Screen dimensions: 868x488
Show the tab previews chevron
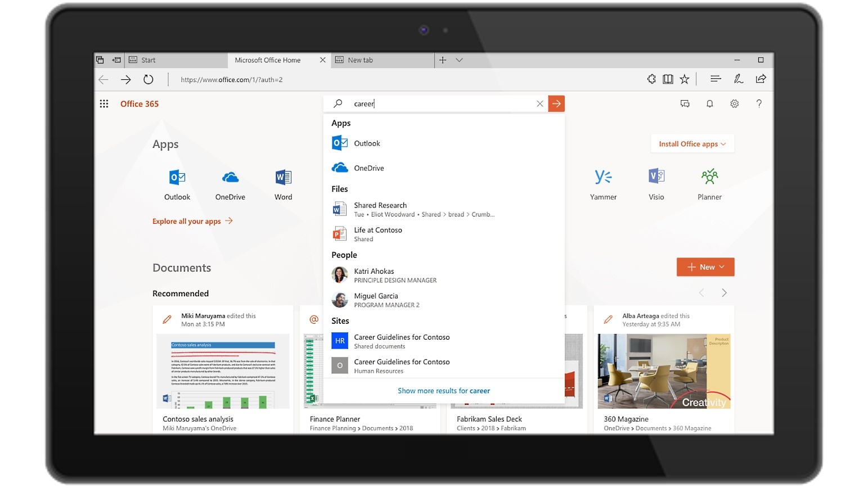point(459,60)
